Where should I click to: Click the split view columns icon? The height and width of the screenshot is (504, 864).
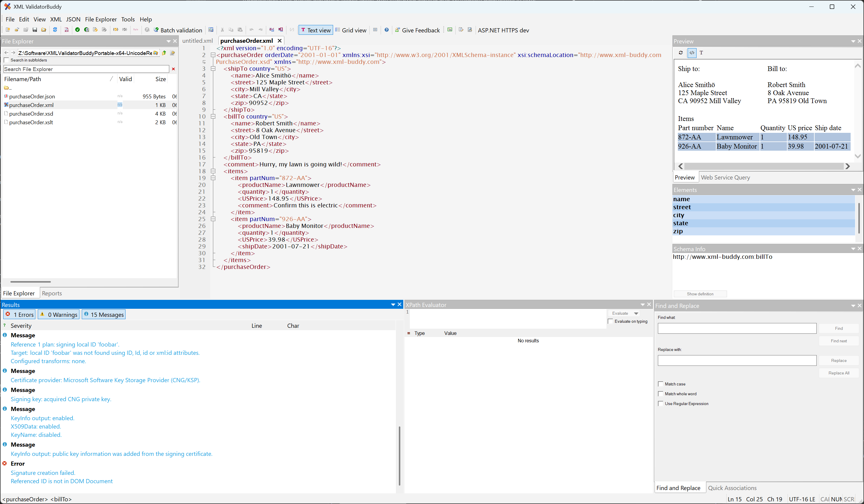[x=375, y=30]
